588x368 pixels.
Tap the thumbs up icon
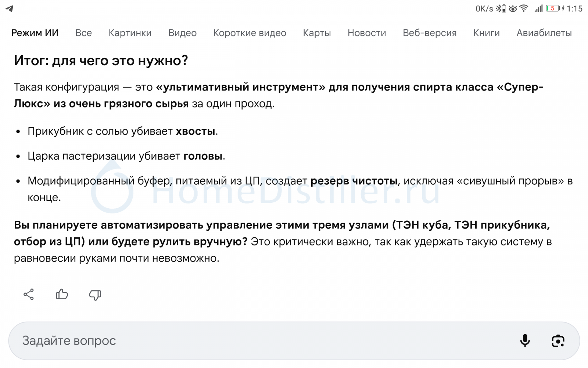click(62, 294)
